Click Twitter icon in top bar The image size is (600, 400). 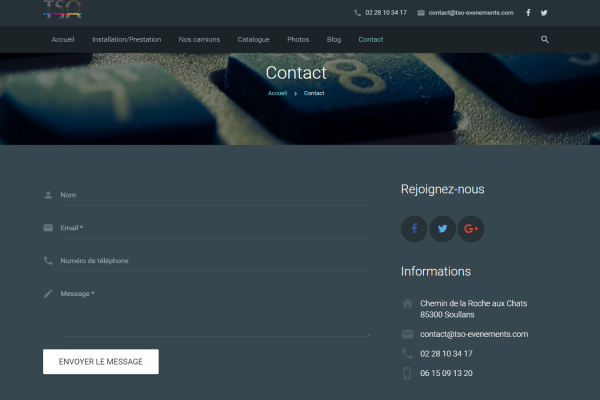[x=544, y=13]
